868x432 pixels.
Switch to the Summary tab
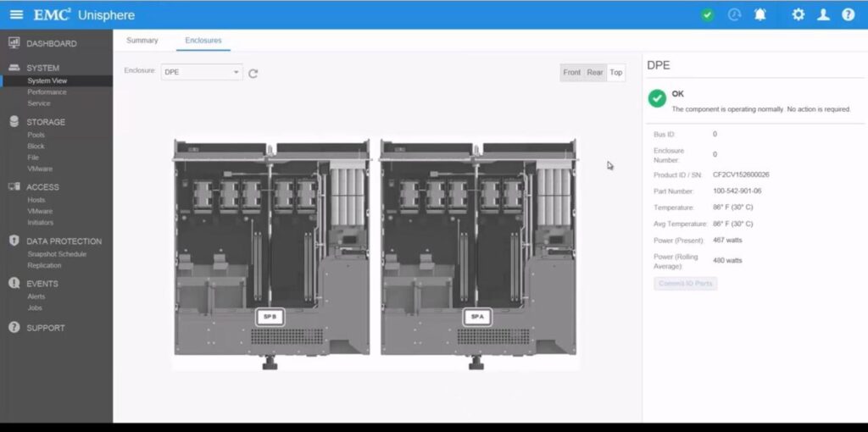(x=142, y=41)
